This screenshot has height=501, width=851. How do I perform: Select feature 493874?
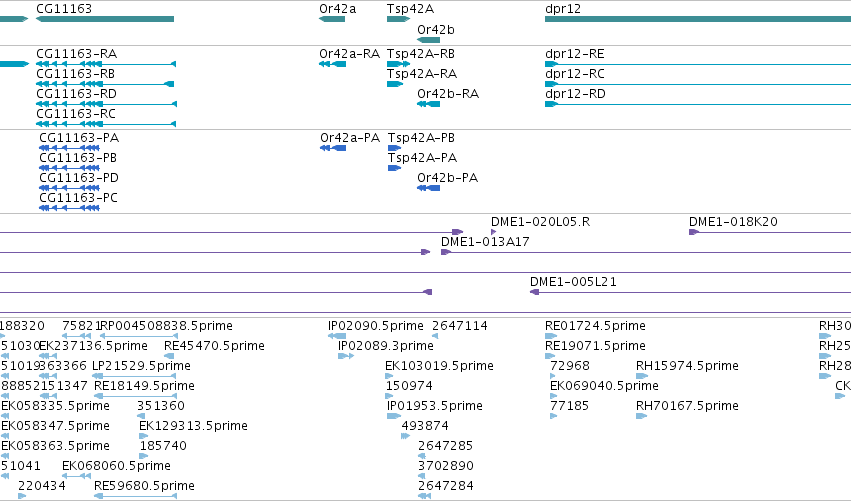pos(425,427)
